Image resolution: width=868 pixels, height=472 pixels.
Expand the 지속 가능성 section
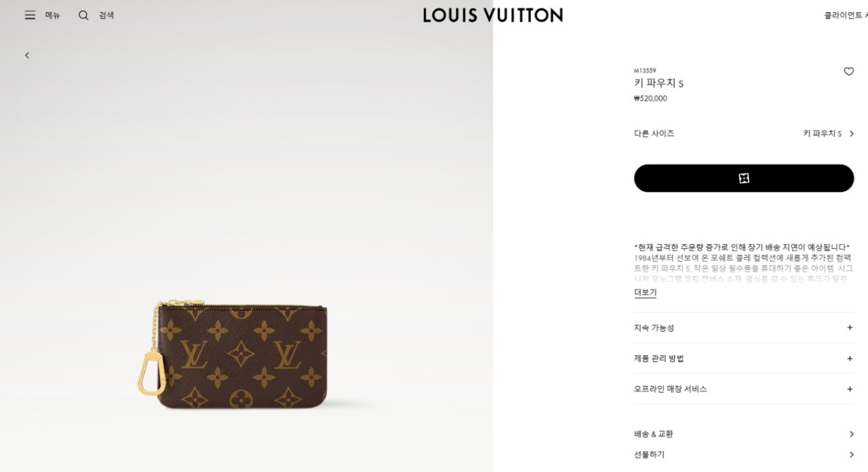point(744,328)
